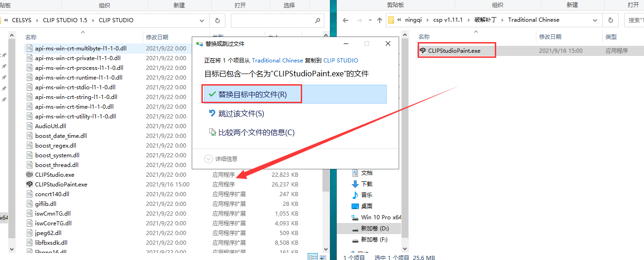
Task: Go up one folder in right window
Action: (380, 20)
